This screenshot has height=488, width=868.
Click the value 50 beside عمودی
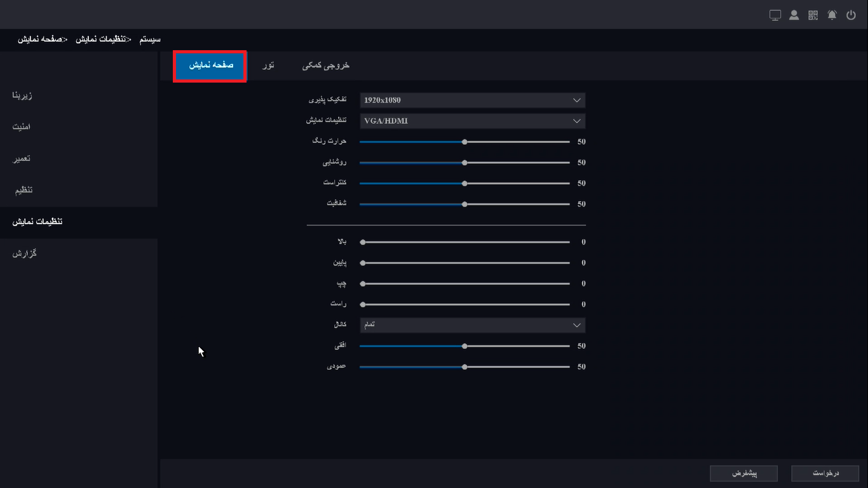[581, 367]
